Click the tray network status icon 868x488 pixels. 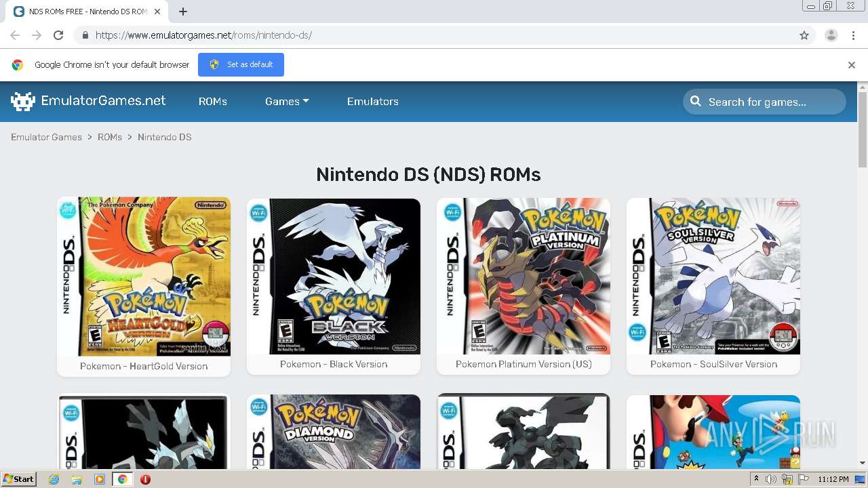coord(787,479)
